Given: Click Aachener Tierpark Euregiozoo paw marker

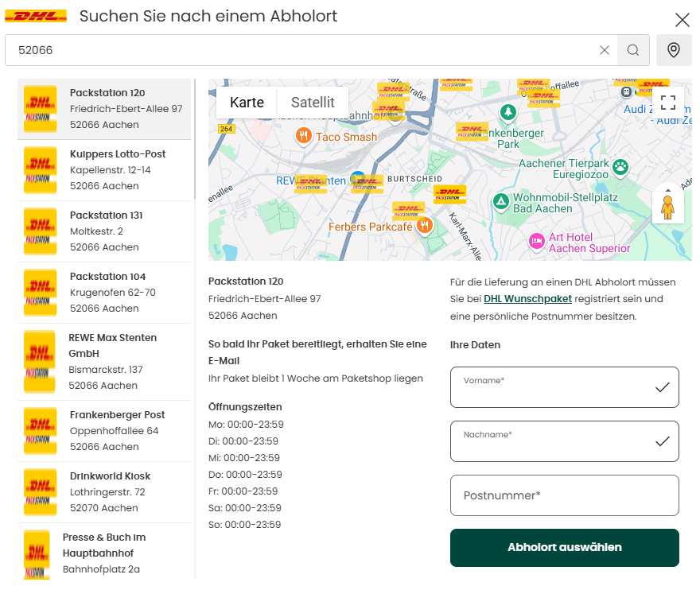Looking at the screenshot, I should [x=620, y=167].
